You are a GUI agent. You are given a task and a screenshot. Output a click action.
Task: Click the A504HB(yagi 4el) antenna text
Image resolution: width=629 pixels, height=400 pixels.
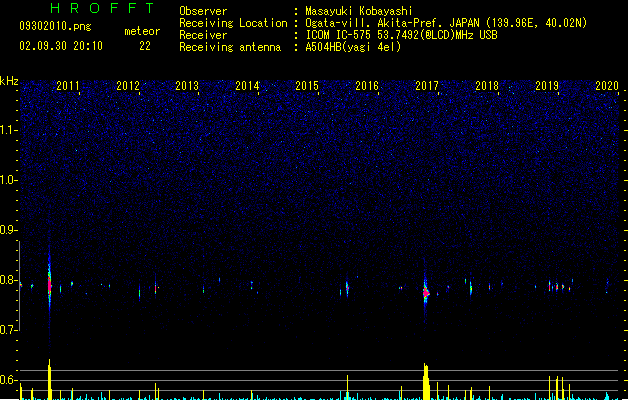coord(353,47)
